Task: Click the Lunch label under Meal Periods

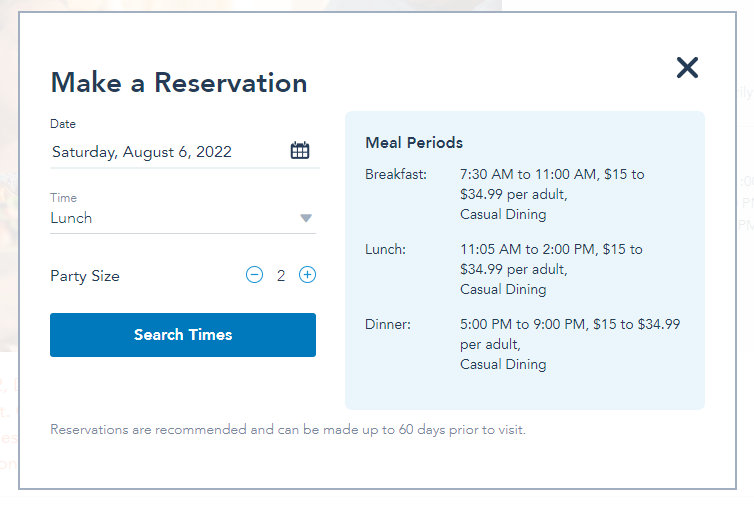Action: tap(385, 249)
